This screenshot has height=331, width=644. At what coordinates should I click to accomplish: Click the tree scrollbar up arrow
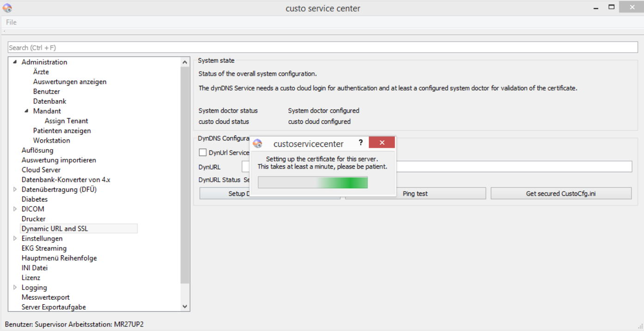click(x=185, y=62)
